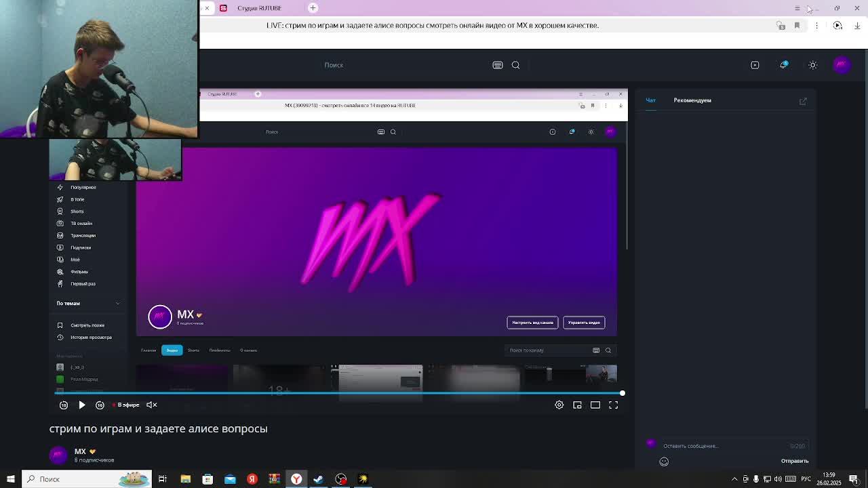Open WinRAR from the taskbar
868x488 pixels.
tap(274, 479)
